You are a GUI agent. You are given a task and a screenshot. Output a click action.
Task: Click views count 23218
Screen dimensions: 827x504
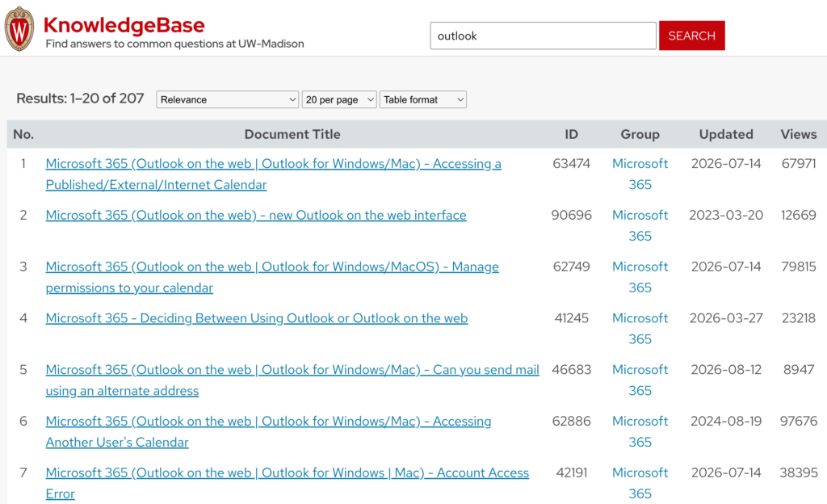[799, 318]
